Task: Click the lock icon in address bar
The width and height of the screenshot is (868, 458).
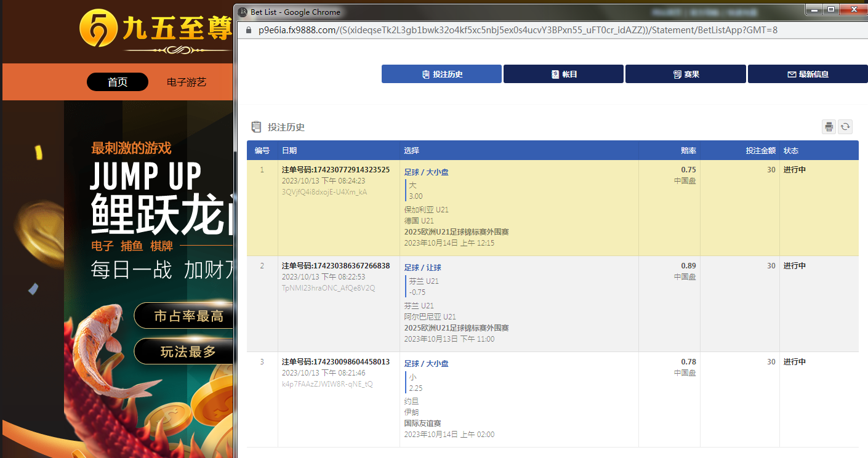Action: tap(249, 30)
